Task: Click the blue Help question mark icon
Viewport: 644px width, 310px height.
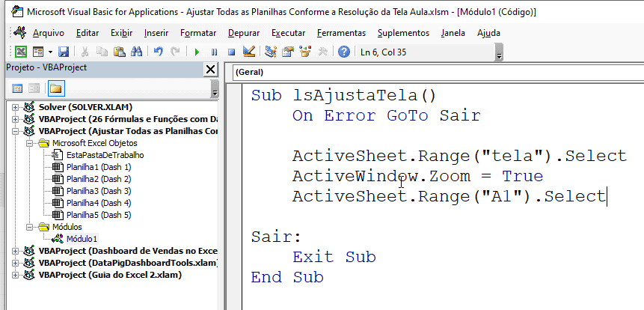Action: [344, 52]
